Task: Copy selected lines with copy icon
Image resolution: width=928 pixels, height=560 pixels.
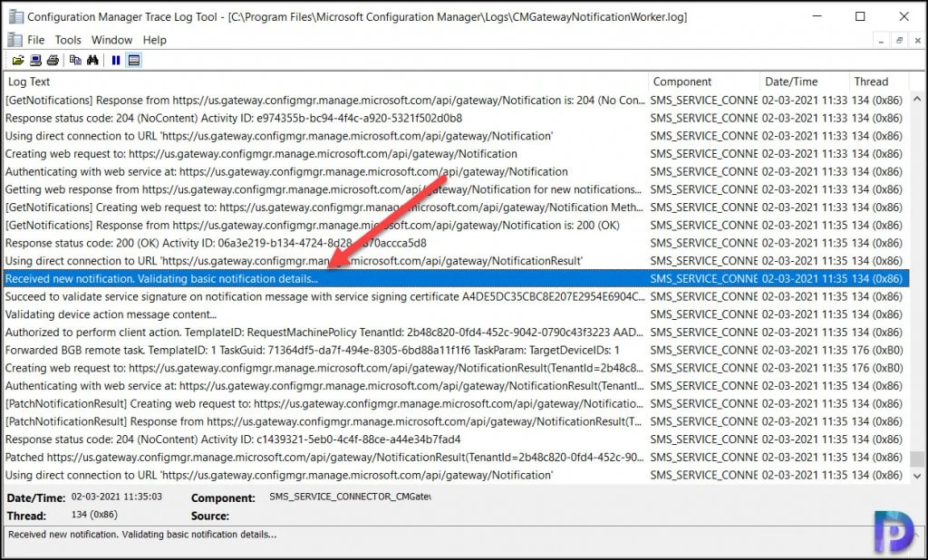Action: [x=75, y=60]
